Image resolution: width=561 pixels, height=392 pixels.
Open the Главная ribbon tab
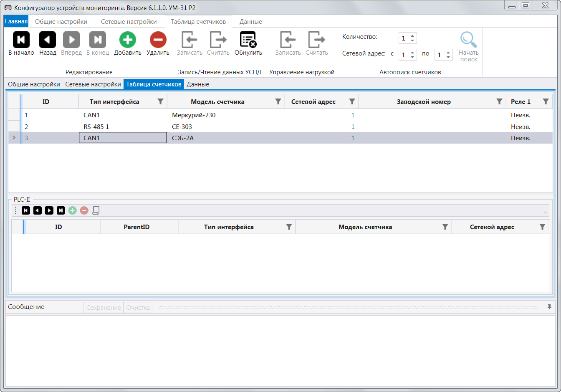coord(16,21)
